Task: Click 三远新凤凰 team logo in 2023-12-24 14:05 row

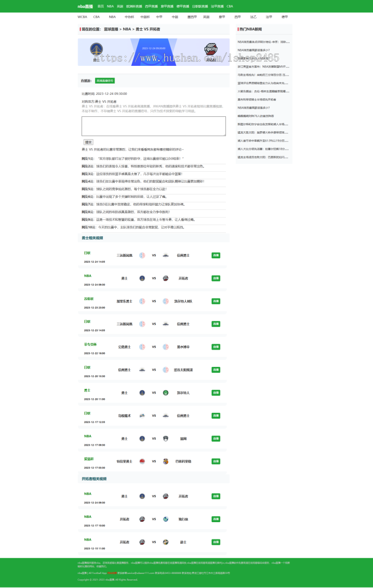Action: click(x=142, y=255)
